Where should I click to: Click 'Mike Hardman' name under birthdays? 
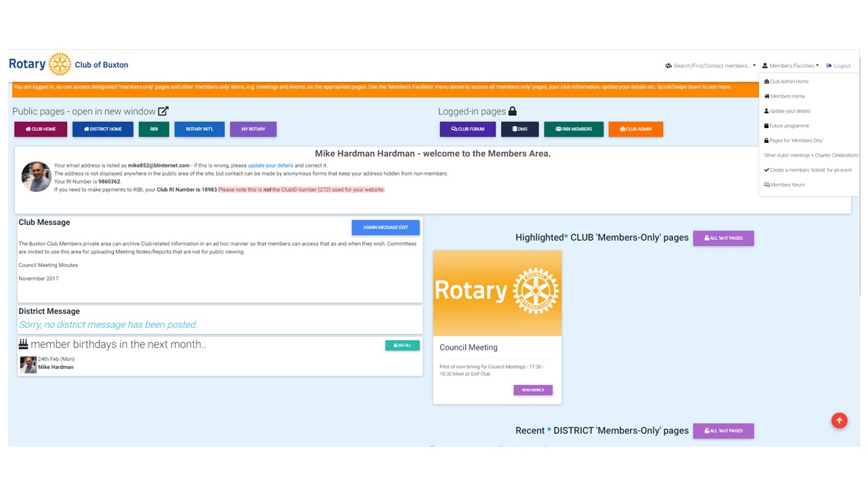(56, 367)
